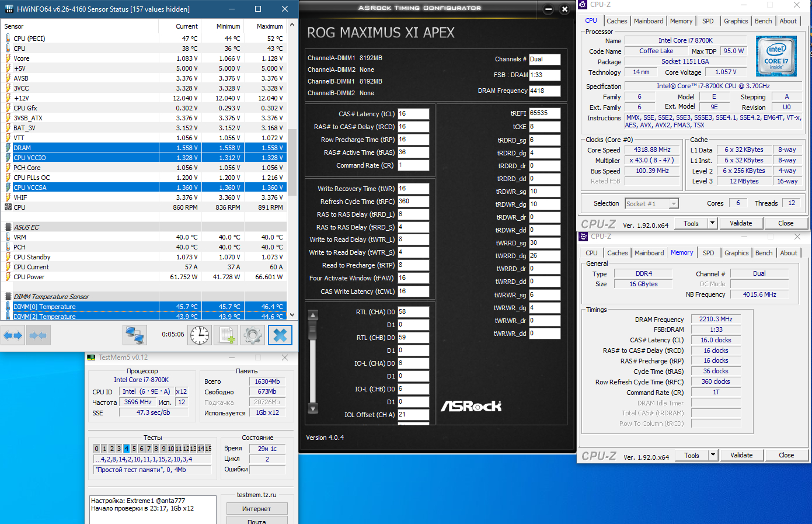Select the CPU VCCSA sensor row
The height and width of the screenshot is (524, 812).
[144, 188]
